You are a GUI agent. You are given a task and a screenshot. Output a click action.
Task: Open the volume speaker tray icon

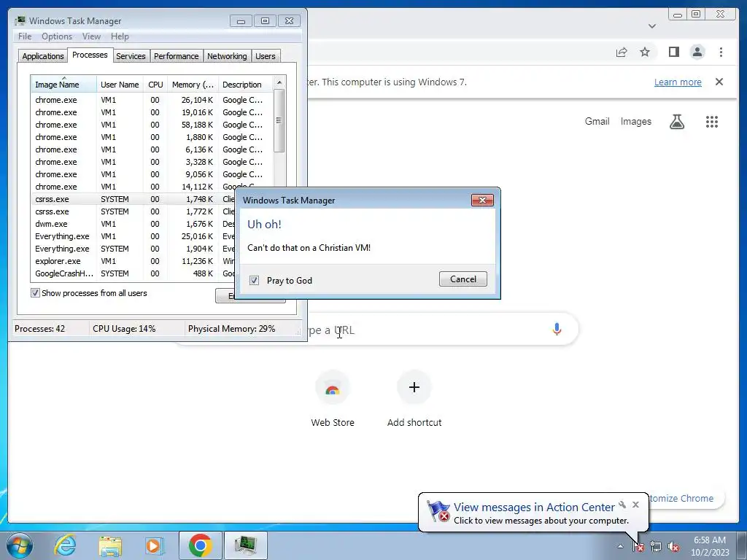click(x=673, y=547)
